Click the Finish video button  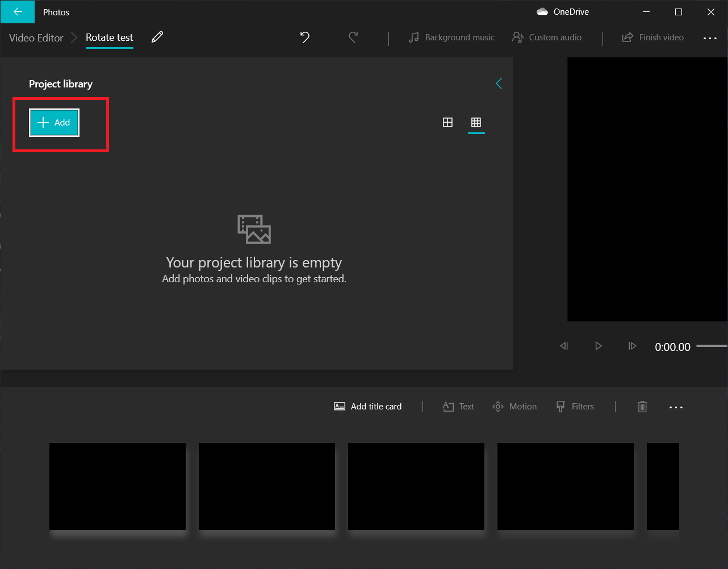tap(652, 37)
